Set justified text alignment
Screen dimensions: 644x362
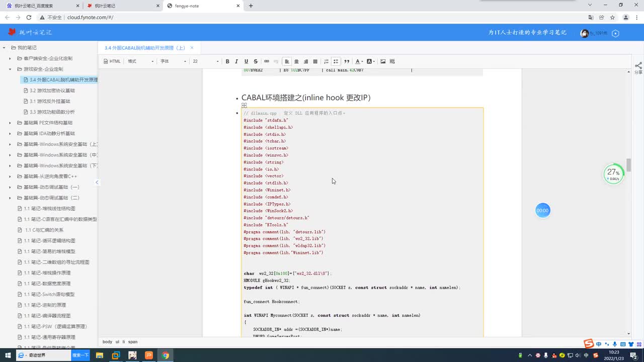tap(315, 61)
